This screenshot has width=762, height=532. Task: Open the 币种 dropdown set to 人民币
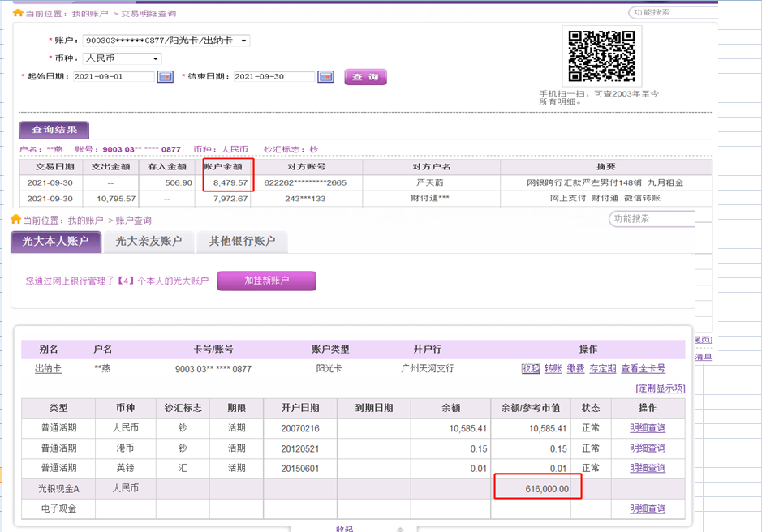click(122, 58)
